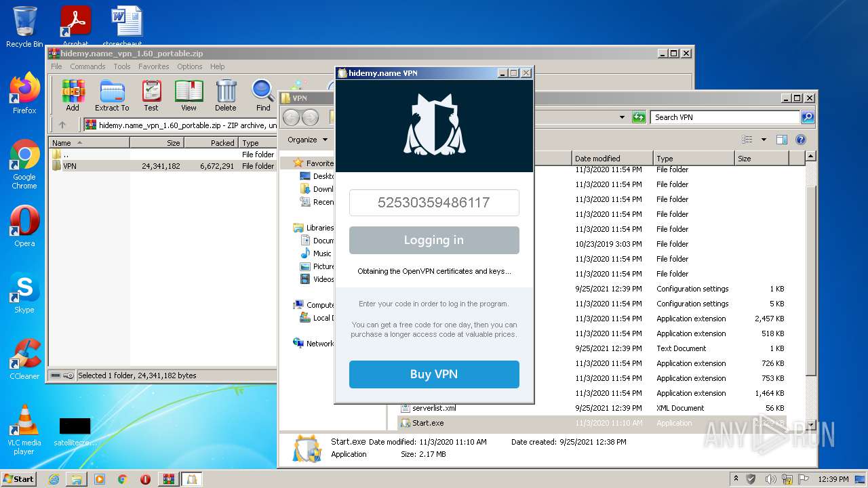Click the search magnifier in Explorer

coord(807,117)
